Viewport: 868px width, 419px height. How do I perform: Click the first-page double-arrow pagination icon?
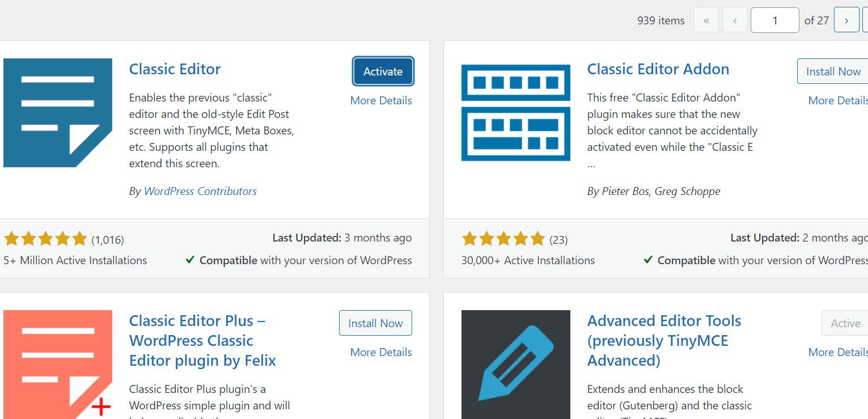click(x=706, y=20)
